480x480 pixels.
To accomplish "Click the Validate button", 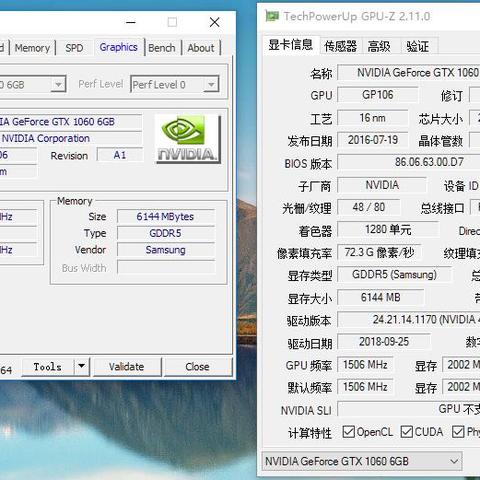I will pyautogui.click(x=127, y=367).
